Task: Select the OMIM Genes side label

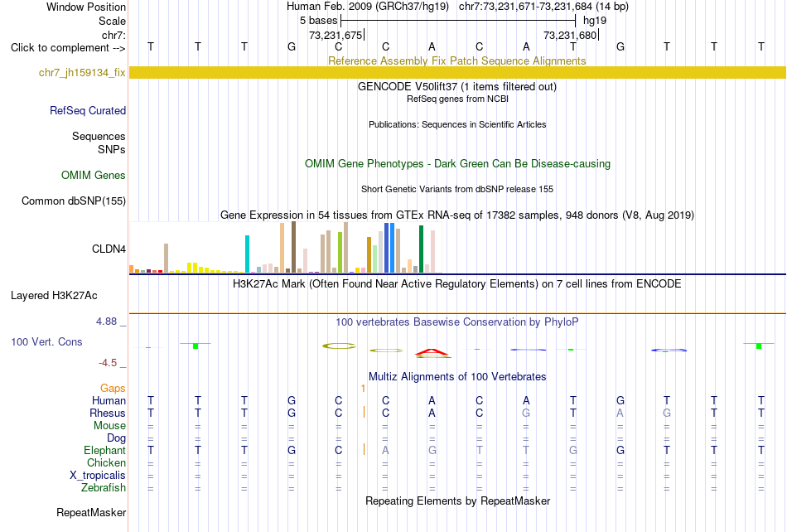Action: (x=93, y=175)
